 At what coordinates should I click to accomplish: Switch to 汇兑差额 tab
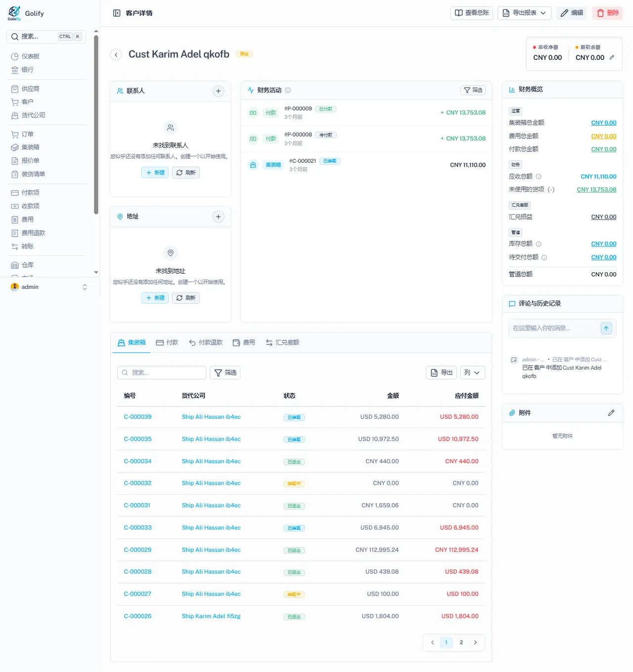tap(282, 342)
